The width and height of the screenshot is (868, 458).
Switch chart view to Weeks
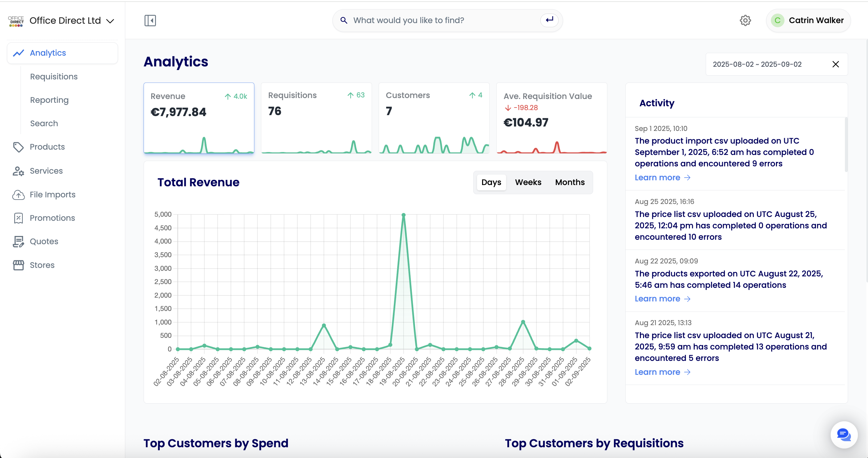(528, 182)
